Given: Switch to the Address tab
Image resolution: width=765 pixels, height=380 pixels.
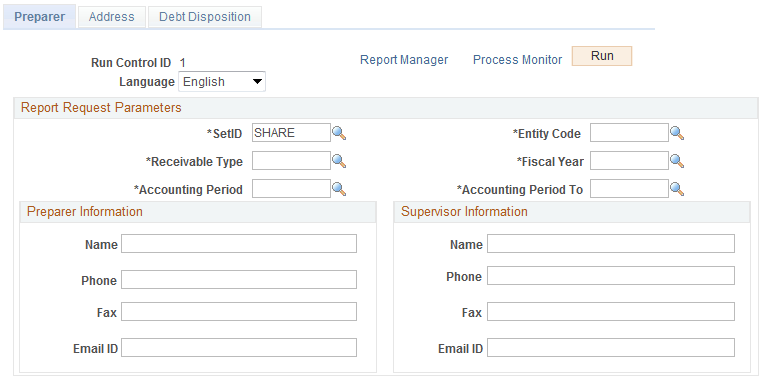Looking at the screenshot, I should (x=112, y=17).
